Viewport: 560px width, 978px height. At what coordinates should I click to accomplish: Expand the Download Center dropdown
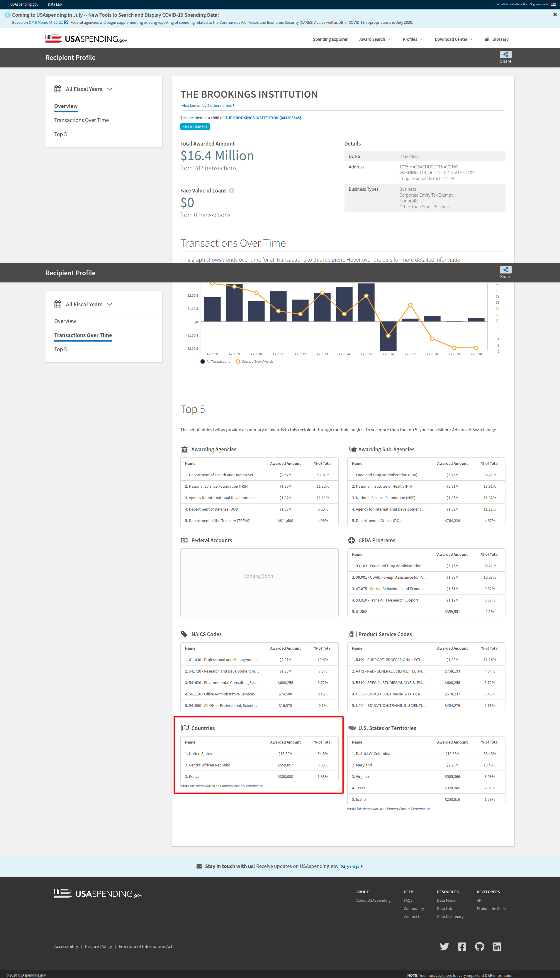(454, 39)
